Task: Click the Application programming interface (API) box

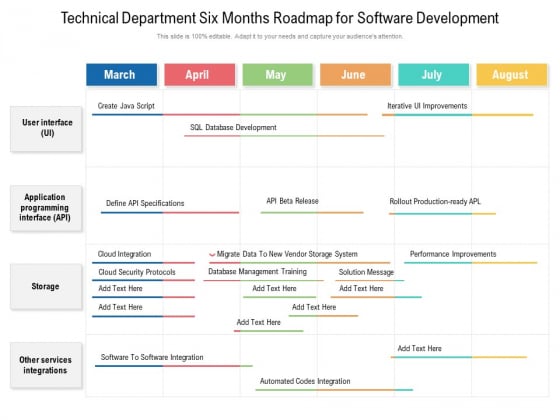Action: click(46, 208)
